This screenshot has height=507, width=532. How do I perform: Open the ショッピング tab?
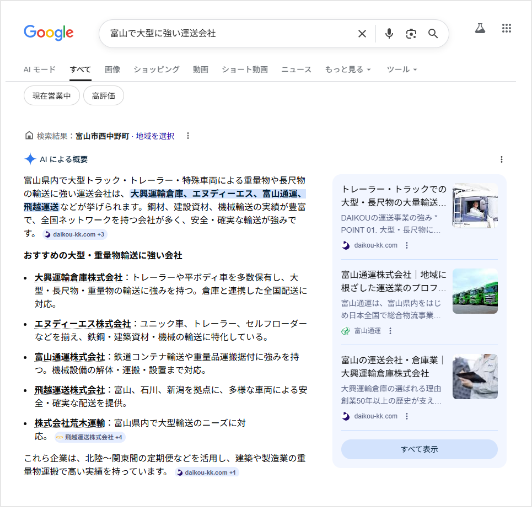click(156, 70)
